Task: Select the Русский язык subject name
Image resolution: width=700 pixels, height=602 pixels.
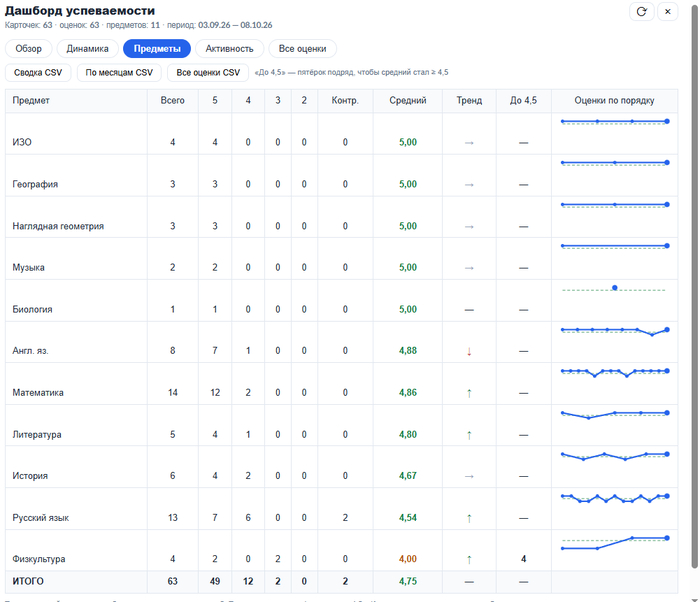Action: click(41, 518)
